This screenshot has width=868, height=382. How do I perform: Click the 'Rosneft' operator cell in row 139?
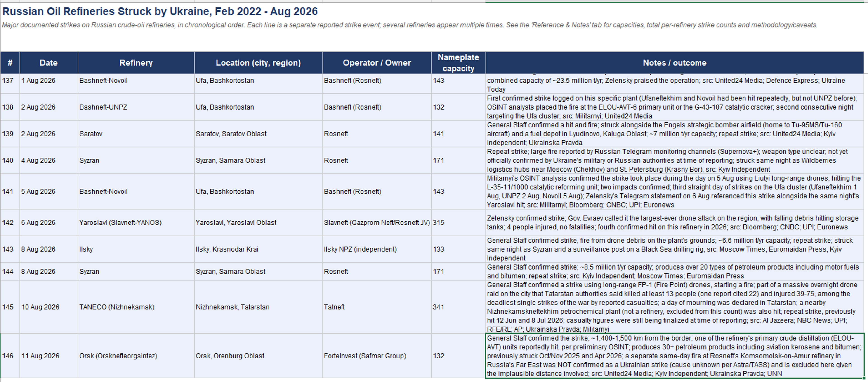click(377, 134)
